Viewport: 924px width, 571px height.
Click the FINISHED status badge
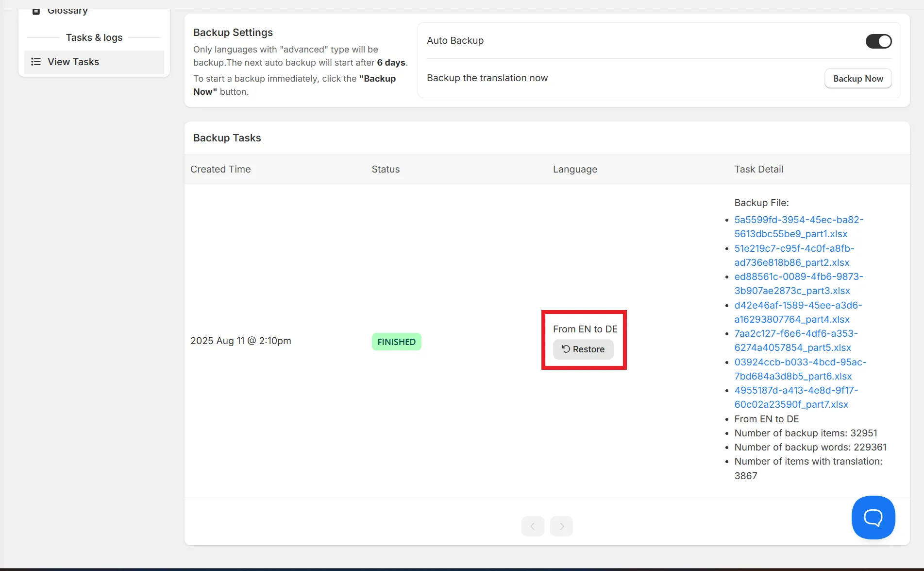[396, 342]
